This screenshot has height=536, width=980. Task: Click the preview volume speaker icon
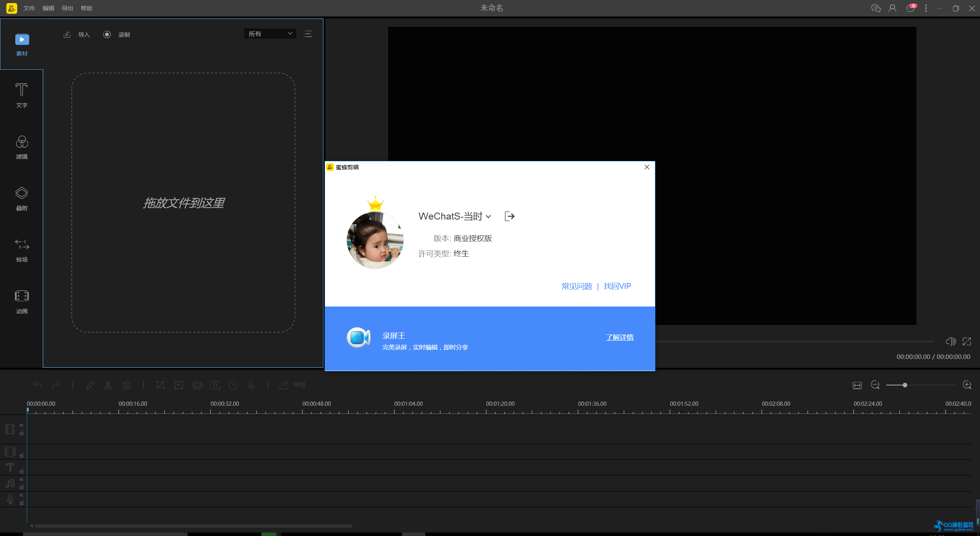coord(951,341)
